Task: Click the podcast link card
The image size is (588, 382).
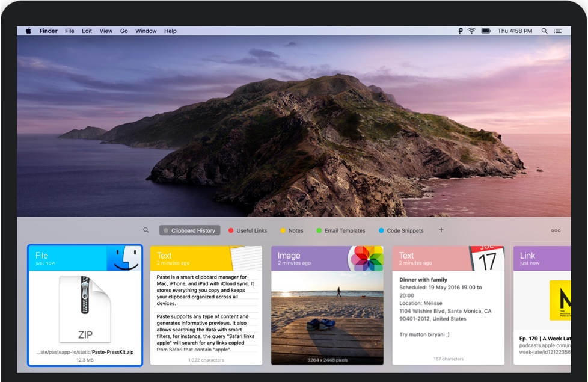Action: click(542, 306)
